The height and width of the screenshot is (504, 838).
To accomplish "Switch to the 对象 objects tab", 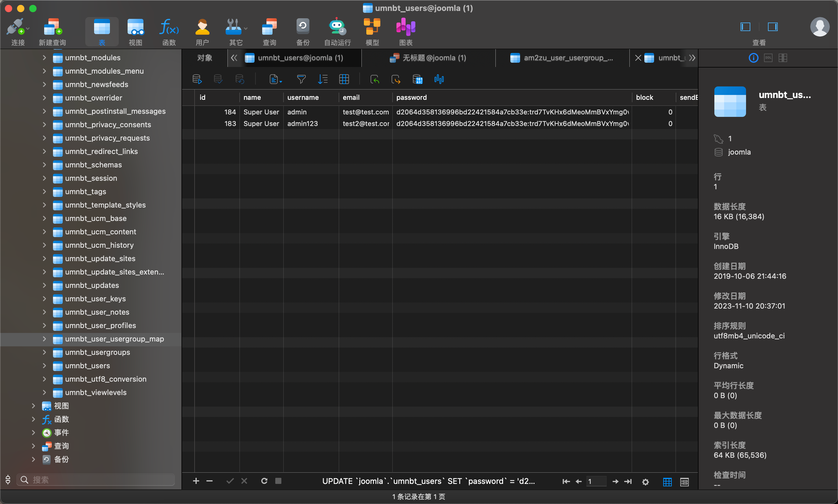I will 204,58.
